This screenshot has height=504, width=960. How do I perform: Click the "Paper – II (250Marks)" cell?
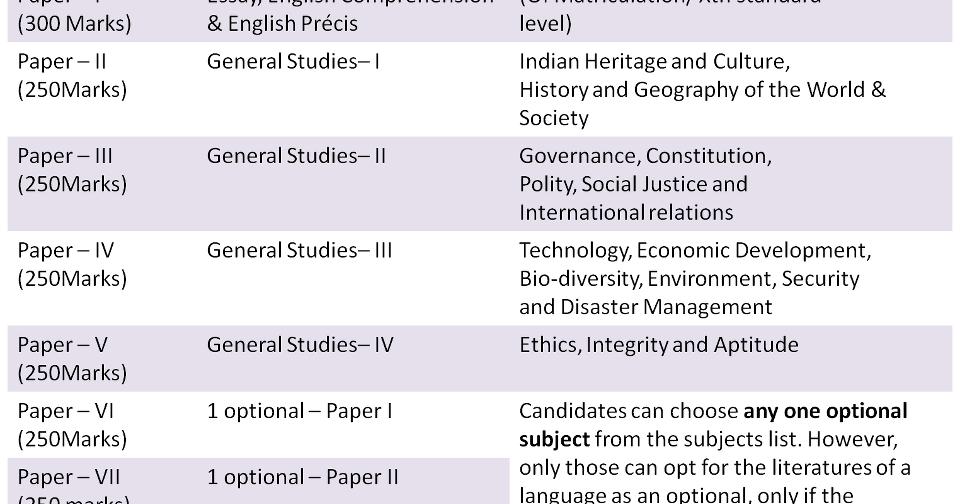(x=72, y=76)
